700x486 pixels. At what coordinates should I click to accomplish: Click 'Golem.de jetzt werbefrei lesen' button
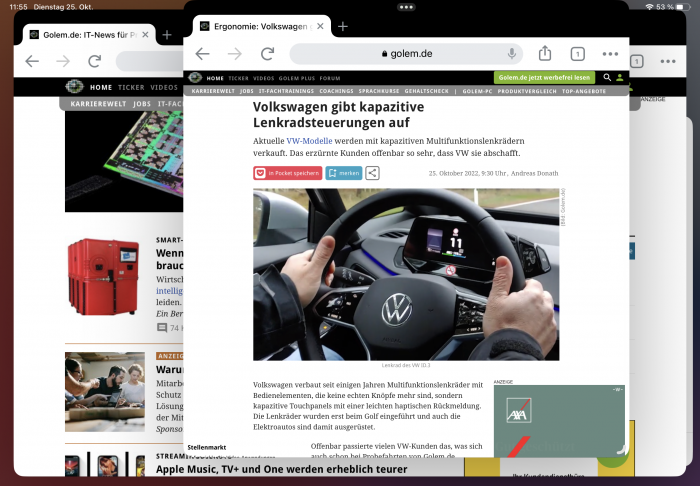(544, 78)
